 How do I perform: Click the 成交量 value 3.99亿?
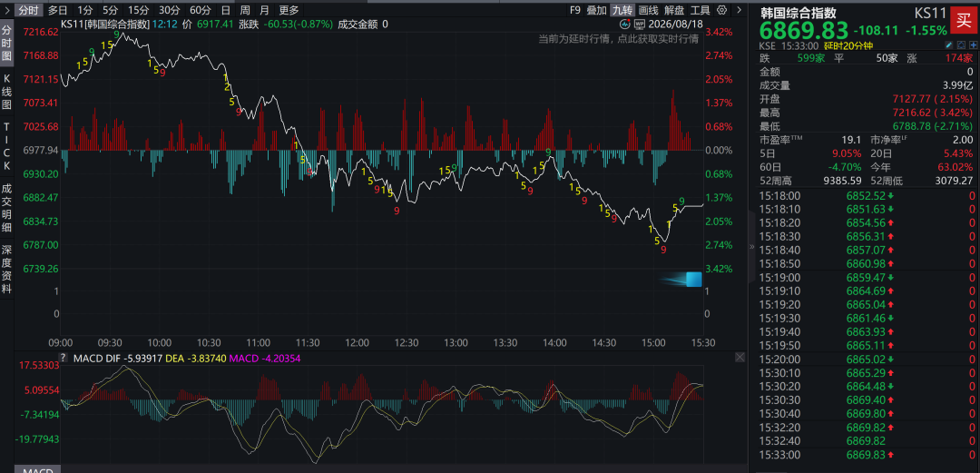957,85
